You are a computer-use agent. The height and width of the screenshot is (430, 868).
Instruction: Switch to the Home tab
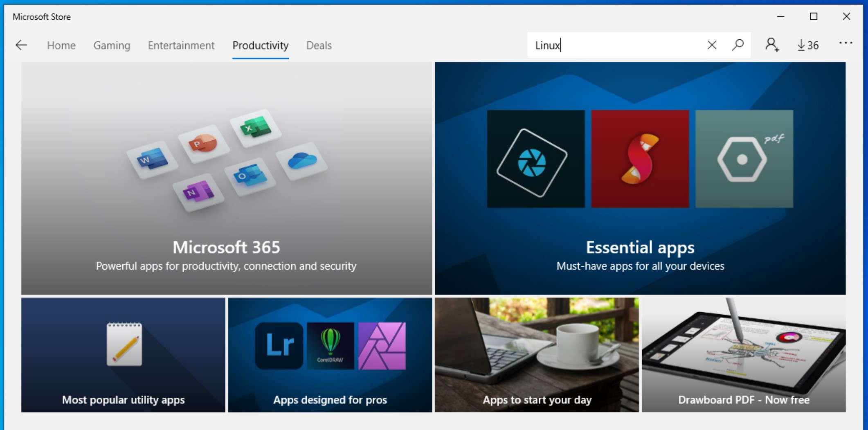click(61, 45)
